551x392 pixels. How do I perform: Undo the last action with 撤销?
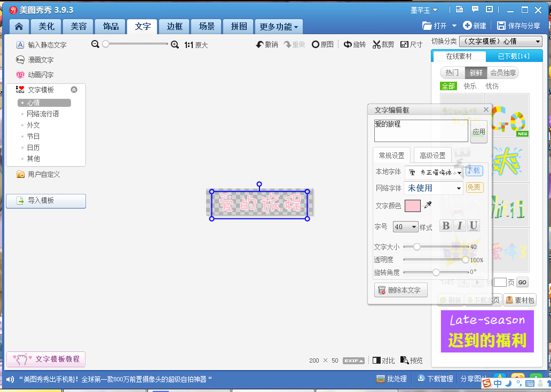(267, 44)
